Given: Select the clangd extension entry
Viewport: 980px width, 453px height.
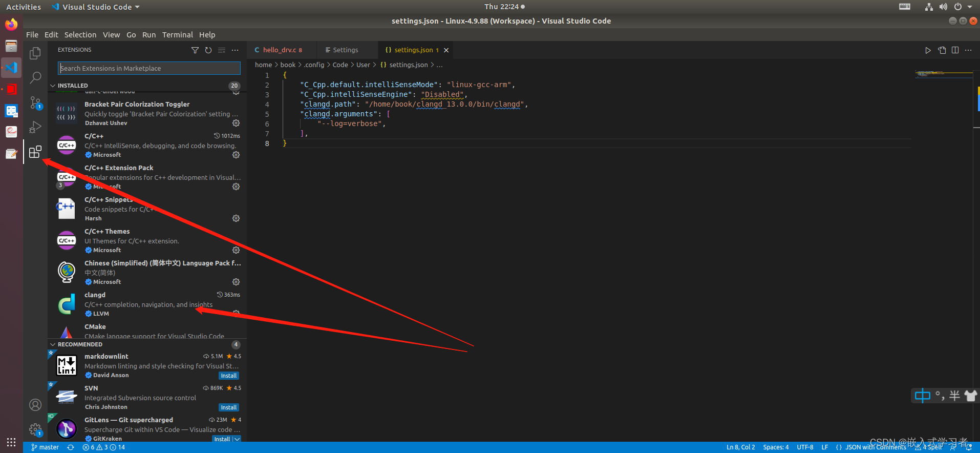Looking at the screenshot, I should click(x=147, y=304).
